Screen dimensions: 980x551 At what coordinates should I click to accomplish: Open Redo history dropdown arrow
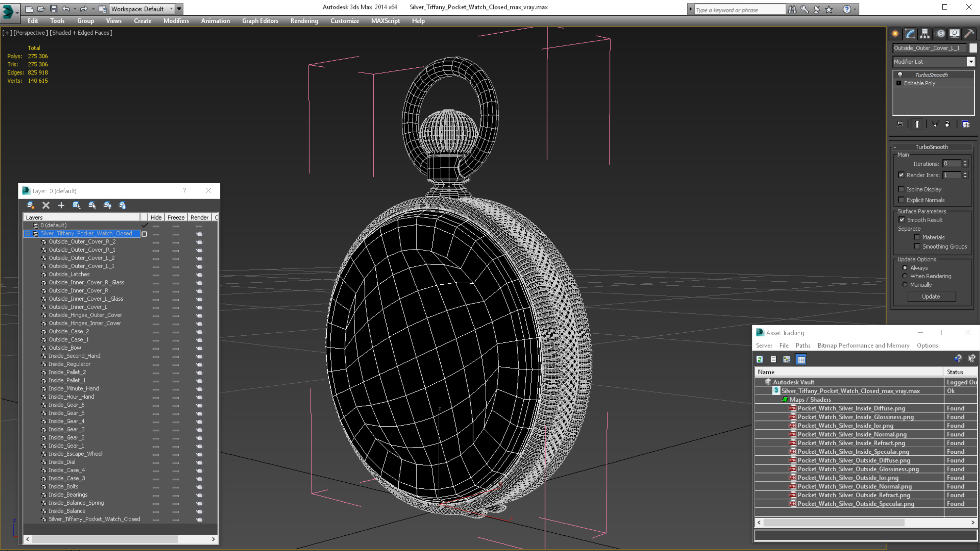[x=93, y=9]
